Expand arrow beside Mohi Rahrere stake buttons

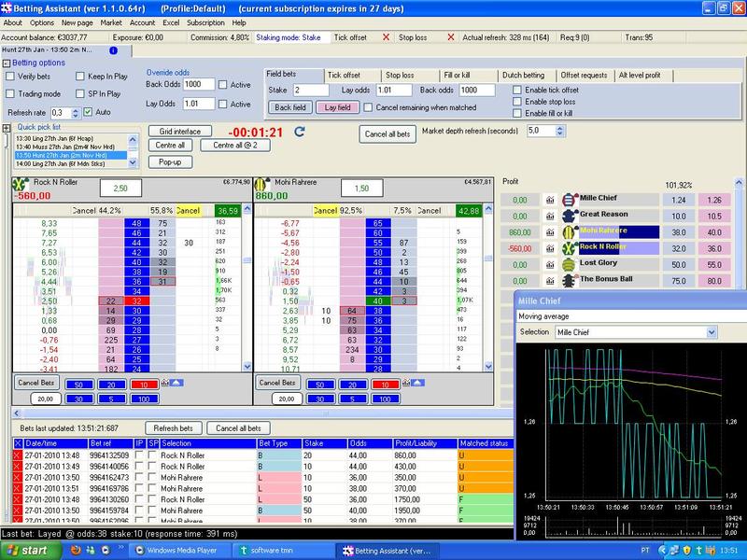[x=416, y=383]
